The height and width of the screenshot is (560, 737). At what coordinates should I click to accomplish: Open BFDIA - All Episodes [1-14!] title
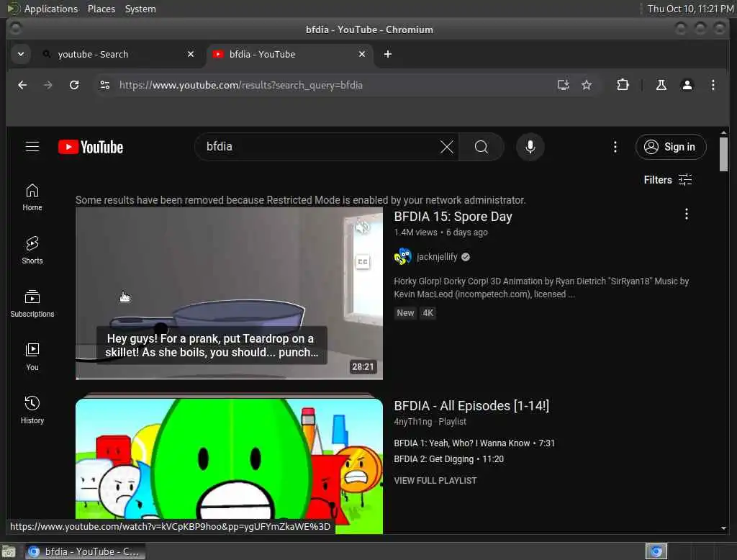coord(471,406)
